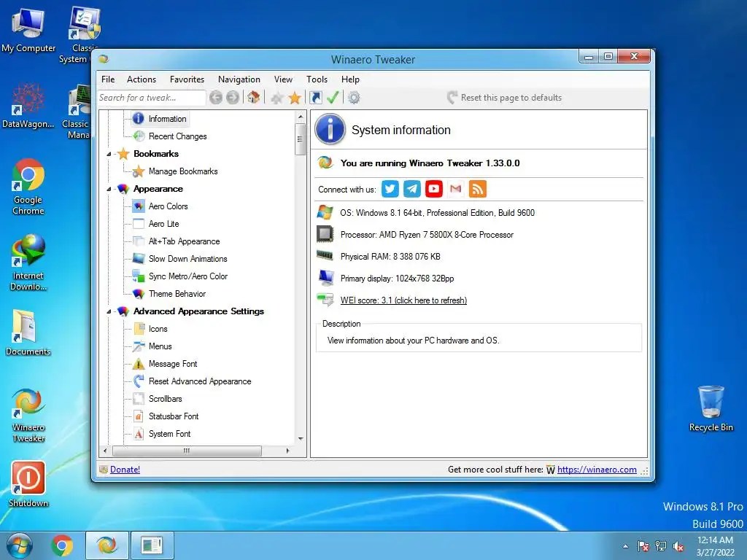This screenshot has width=747, height=560.
Task: Open the Actions menu
Action: point(142,79)
